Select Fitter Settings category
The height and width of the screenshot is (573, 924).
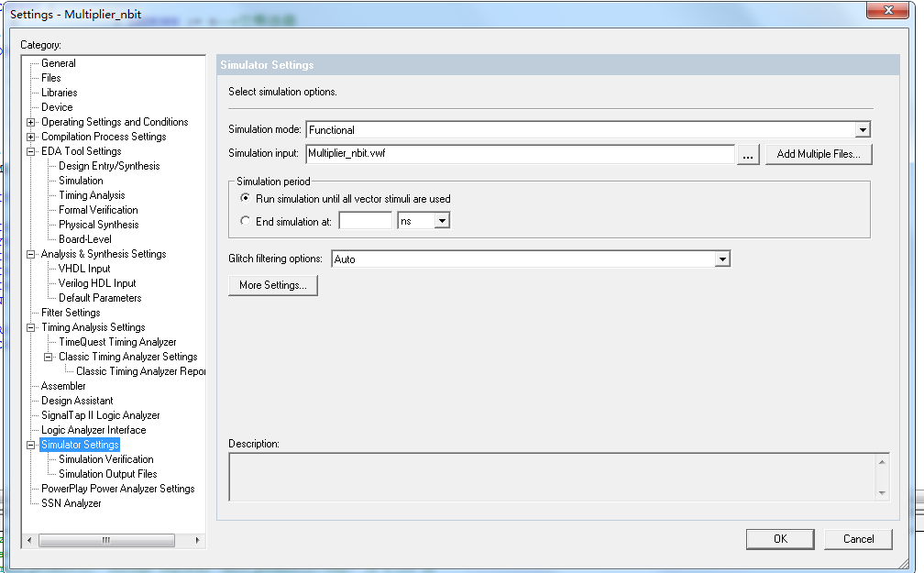[x=71, y=313]
